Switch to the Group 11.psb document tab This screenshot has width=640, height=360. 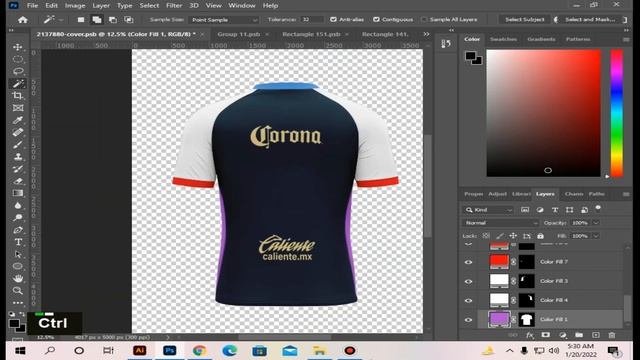click(239, 34)
